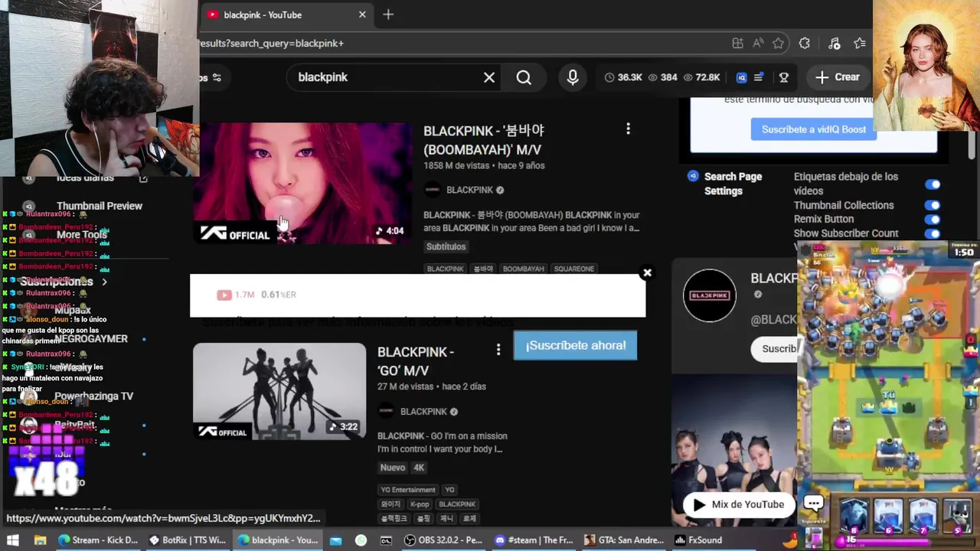Click the YG Entertainment tag
Viewport: 980px width, 551px height.
click(x=408, y=490)
